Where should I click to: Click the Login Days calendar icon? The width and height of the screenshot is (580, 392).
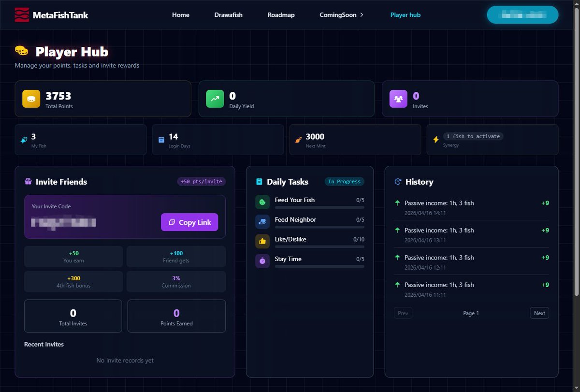[x=161, y=140]
